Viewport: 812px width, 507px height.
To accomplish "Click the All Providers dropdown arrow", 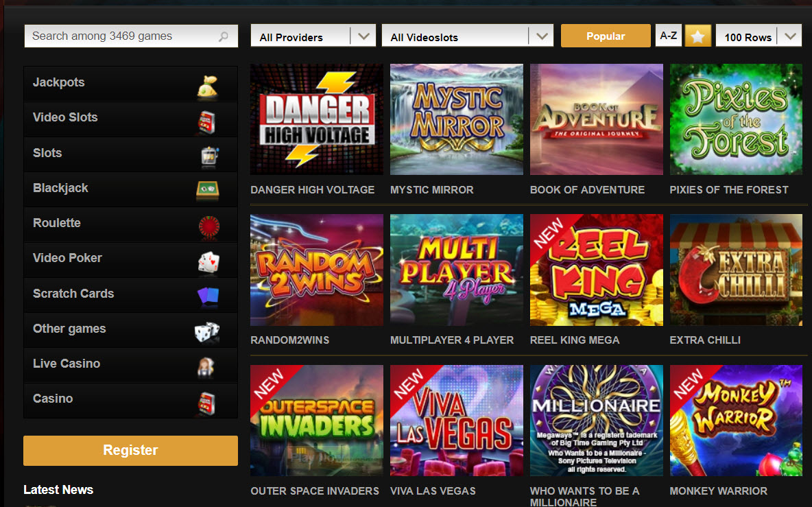I will coord(363,36).
